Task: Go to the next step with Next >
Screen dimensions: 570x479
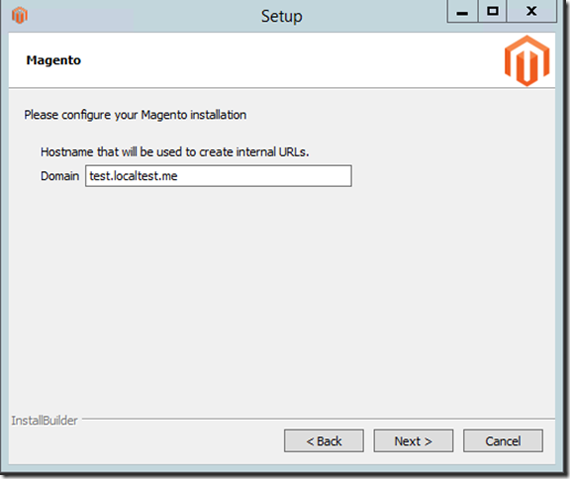Action: [x=413, y=441]
